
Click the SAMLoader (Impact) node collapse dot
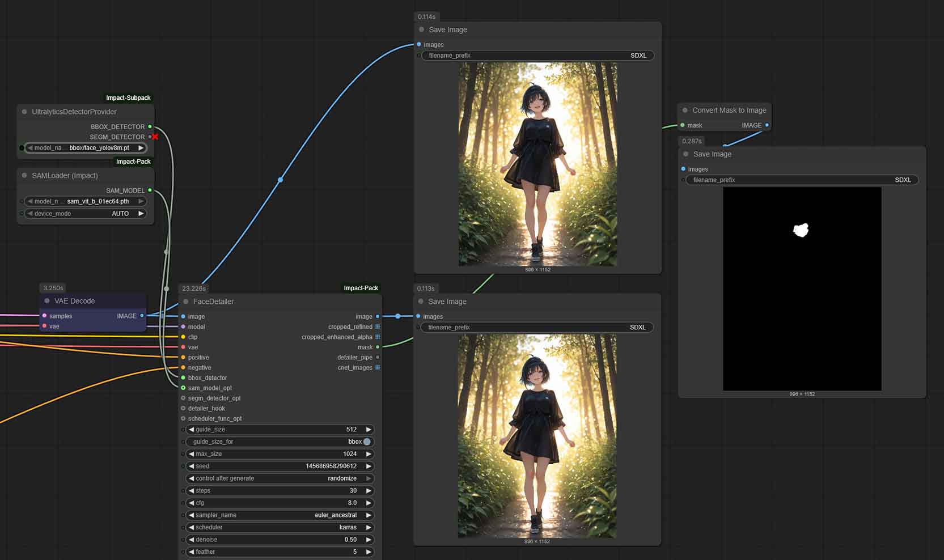(24, 176)
